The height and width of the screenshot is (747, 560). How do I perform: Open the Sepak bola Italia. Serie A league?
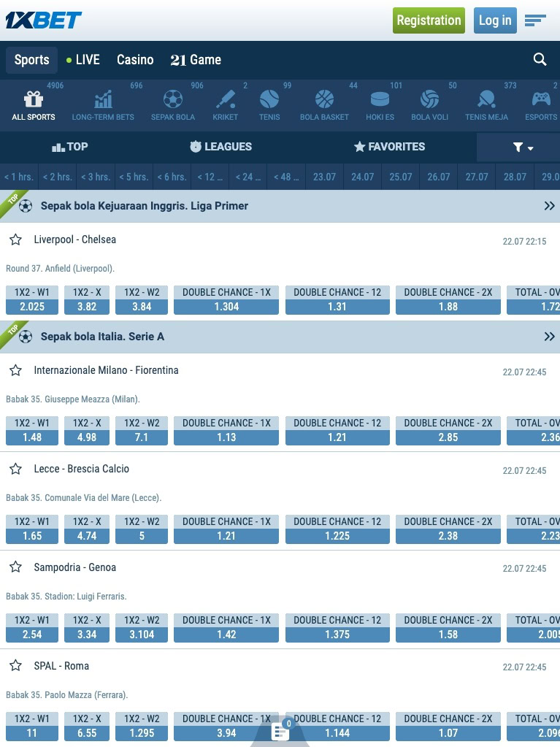click(102, 337)
